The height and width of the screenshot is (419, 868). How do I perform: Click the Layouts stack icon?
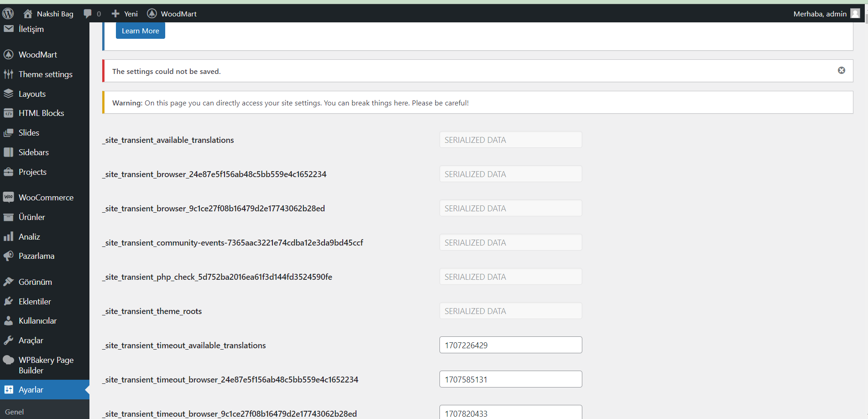[9, 94]
